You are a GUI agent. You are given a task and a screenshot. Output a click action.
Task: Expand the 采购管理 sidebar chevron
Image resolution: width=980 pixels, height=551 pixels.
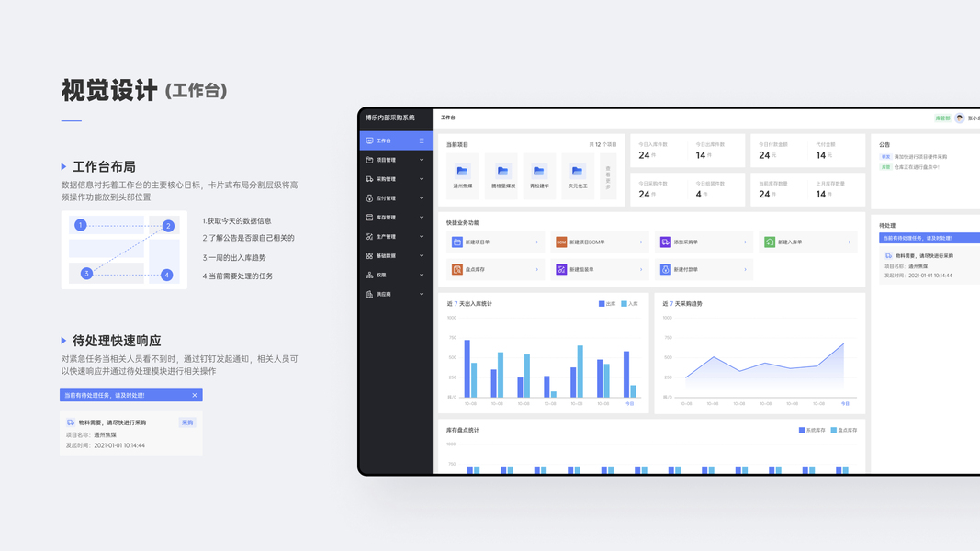click(x=422, y=179)
